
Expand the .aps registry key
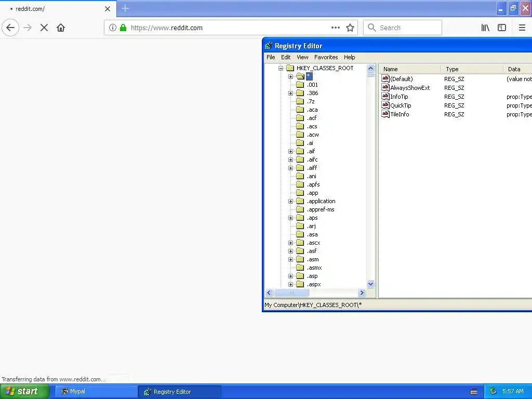coord(291,218)
